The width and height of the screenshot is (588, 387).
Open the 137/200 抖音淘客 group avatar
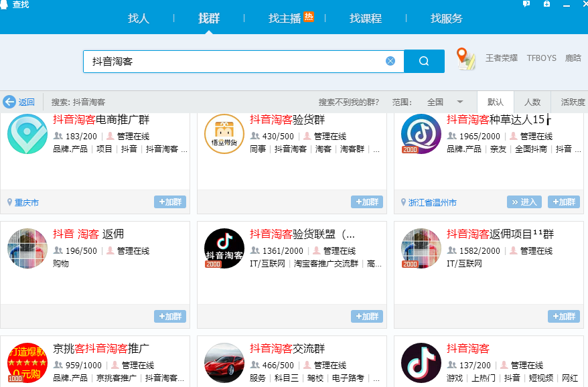tap(421, 363)
